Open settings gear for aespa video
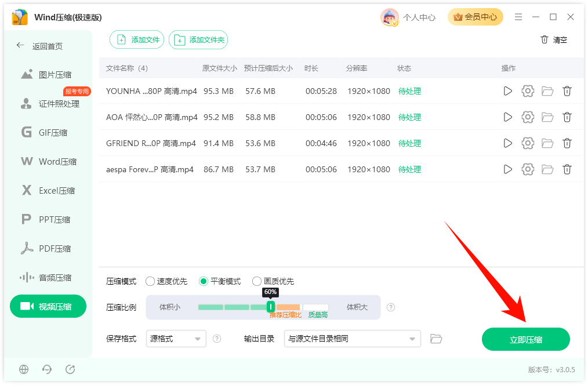This screenshot has height=385, width=588. (x=528, y=169)
